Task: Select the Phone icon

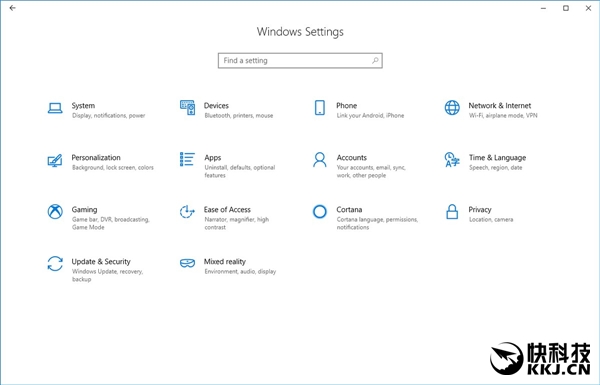Action: 320,108
